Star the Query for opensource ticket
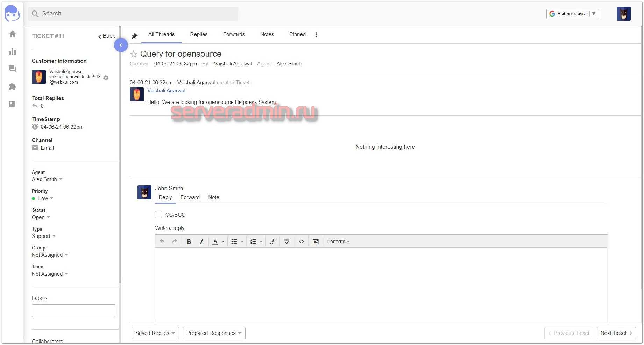Viewport: 644px width, 345px height. click(x=133, y=54)
